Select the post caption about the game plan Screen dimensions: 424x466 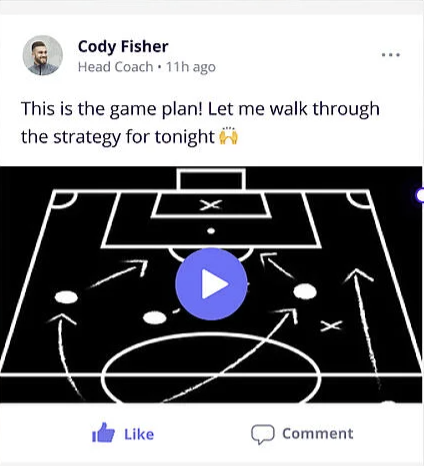point(200,123)
